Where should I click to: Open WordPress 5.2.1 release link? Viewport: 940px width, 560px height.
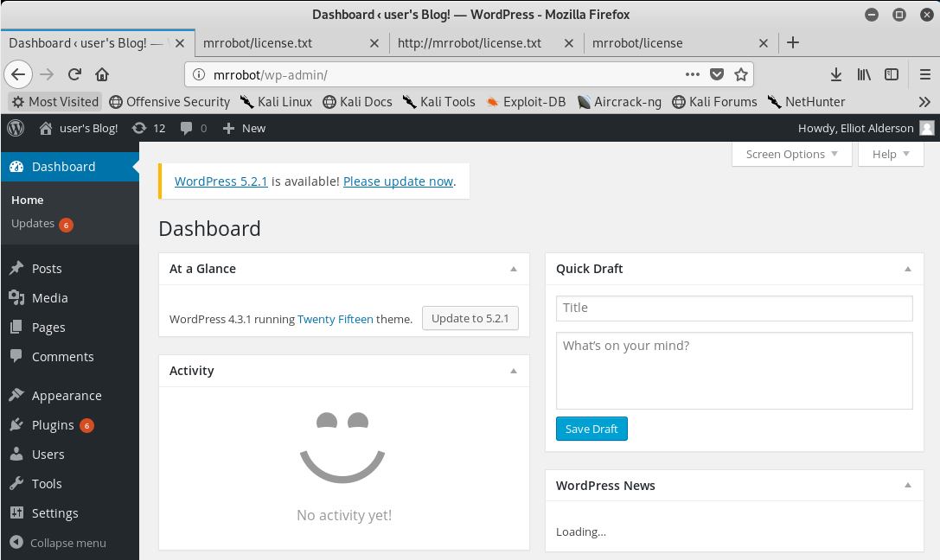221,181
